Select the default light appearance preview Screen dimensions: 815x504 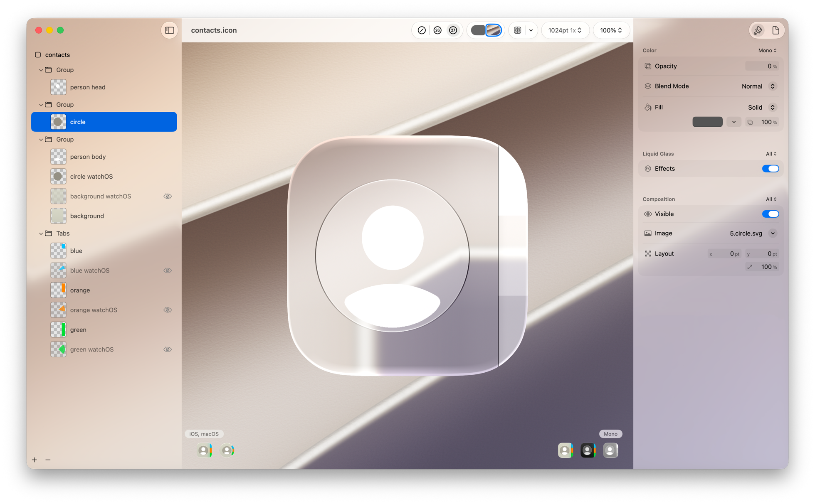click(x=566, y=450)
